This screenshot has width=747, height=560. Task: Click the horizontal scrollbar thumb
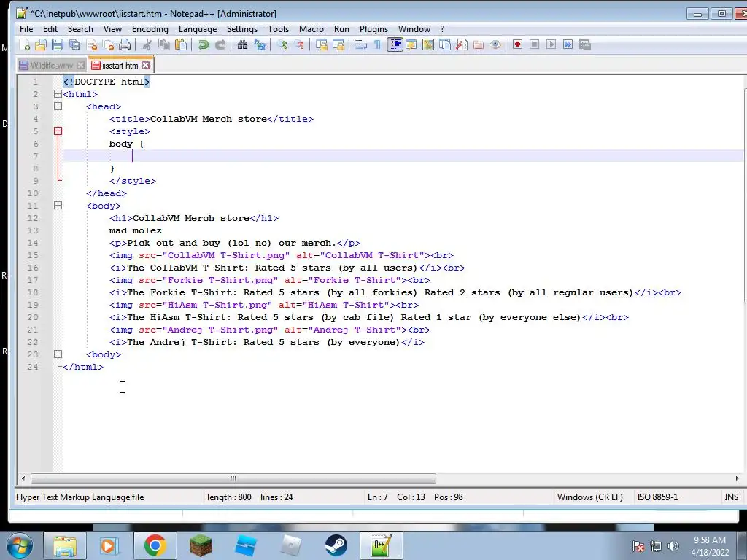point(233,478)
